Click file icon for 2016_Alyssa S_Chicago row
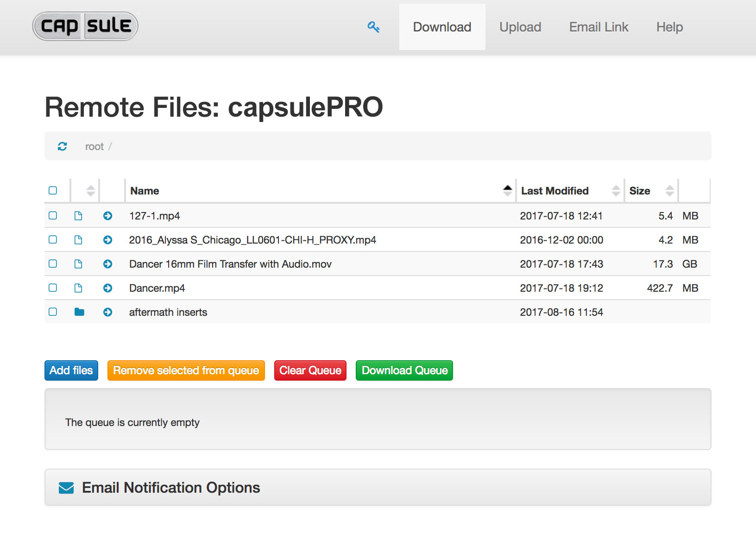Viewport: 756px width, 539px height. click(78, 240)
